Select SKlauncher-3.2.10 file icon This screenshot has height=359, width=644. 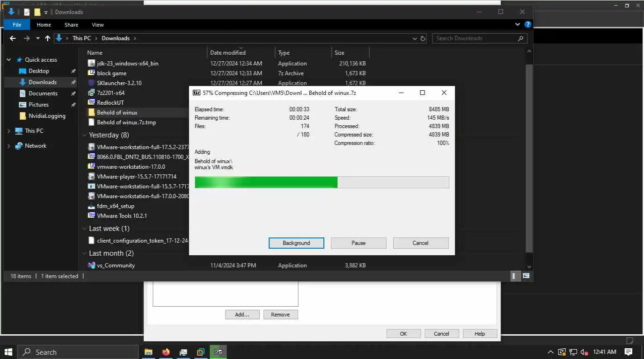[92, 83]
